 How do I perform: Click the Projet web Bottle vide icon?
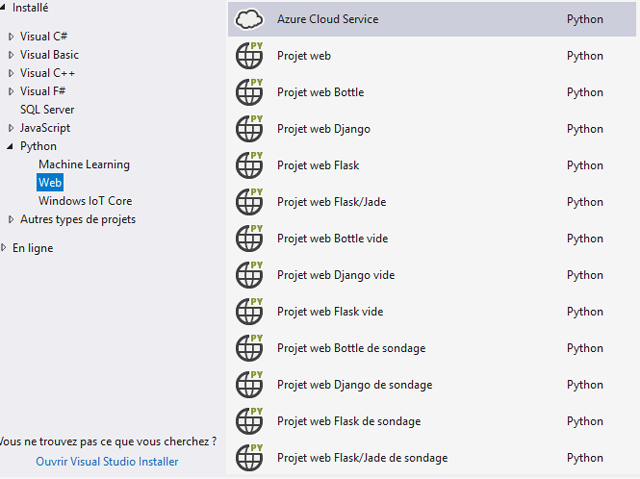249,238
